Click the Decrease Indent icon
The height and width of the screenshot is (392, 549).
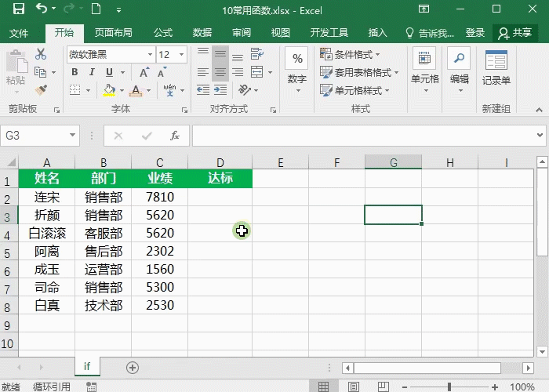[x=203, y=90]
